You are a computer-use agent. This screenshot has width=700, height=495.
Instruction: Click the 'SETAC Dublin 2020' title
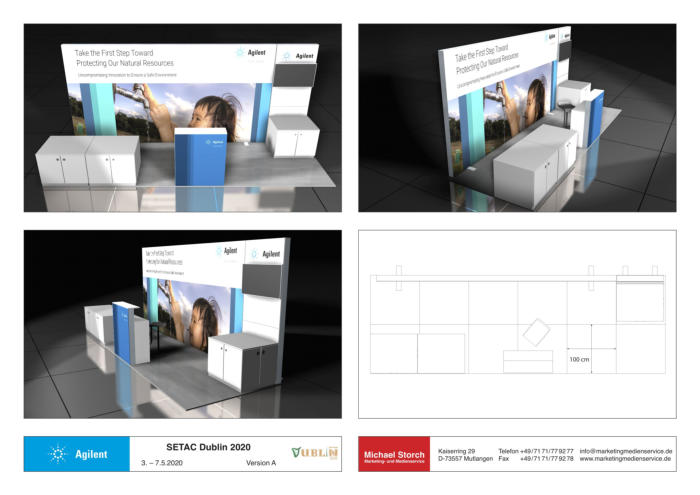coord(208,447)
